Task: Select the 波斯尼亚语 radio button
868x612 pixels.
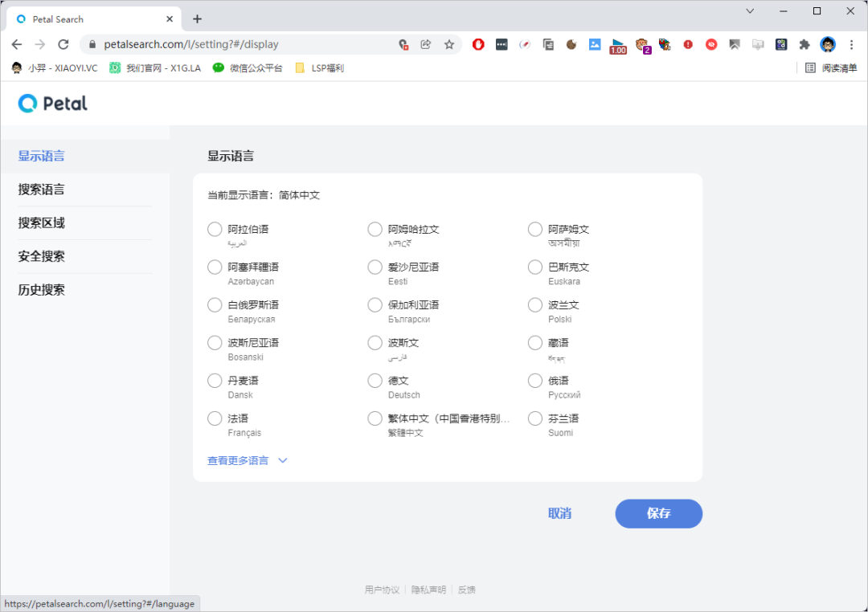Action: point(215,343)
